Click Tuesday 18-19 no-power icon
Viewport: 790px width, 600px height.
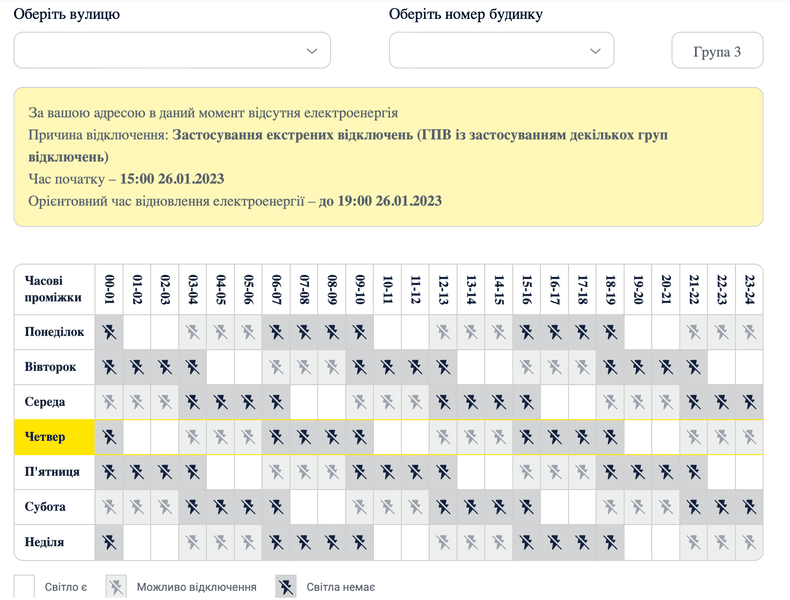(x=610, y=367)
